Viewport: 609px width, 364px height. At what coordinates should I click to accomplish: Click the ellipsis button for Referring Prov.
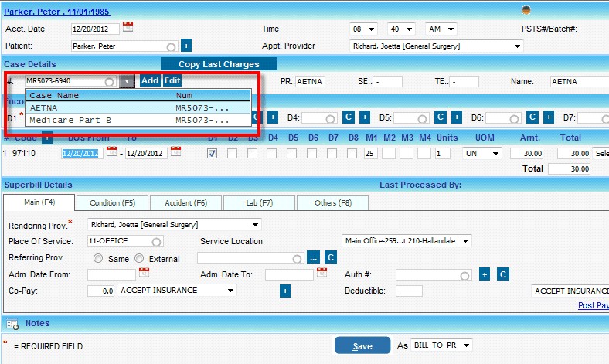(313, 257)
